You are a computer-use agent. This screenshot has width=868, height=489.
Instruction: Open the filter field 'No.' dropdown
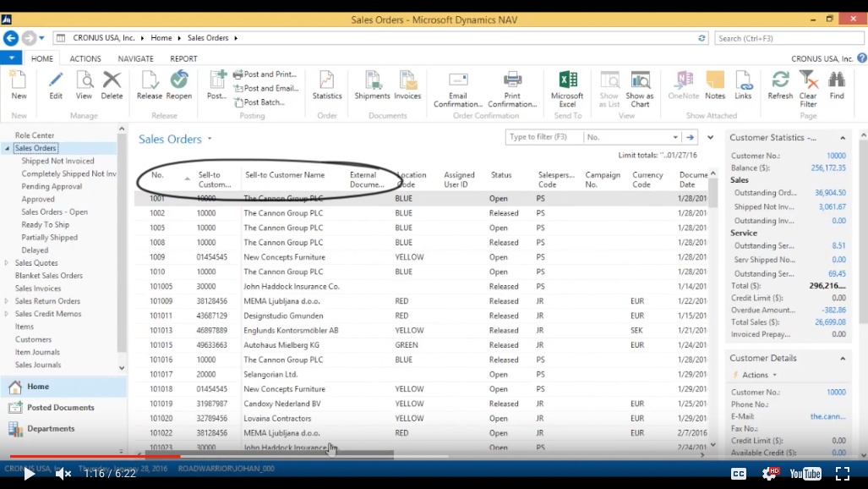[x=674, y=137]
